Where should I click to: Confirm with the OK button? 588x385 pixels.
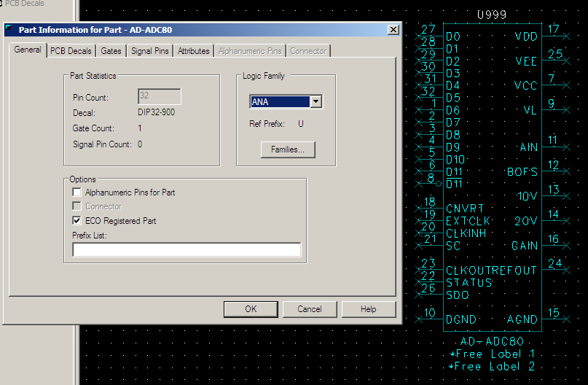(251, 309)
